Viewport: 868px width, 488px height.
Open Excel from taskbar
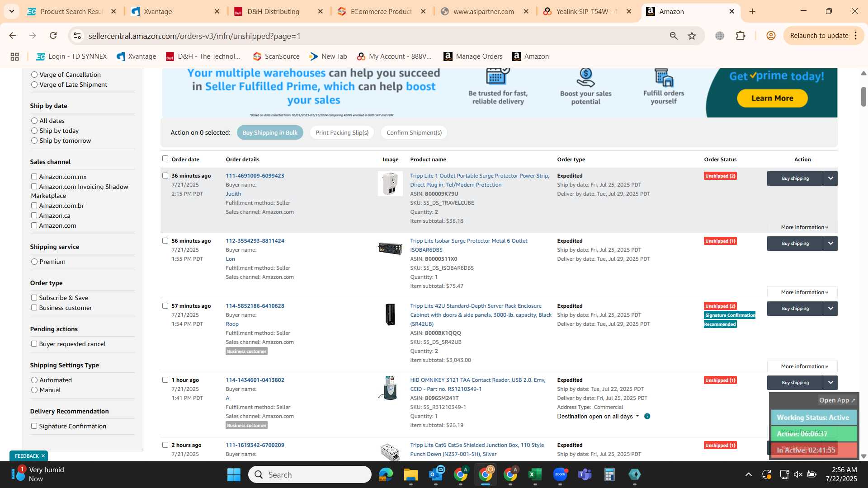pos(535,474)
